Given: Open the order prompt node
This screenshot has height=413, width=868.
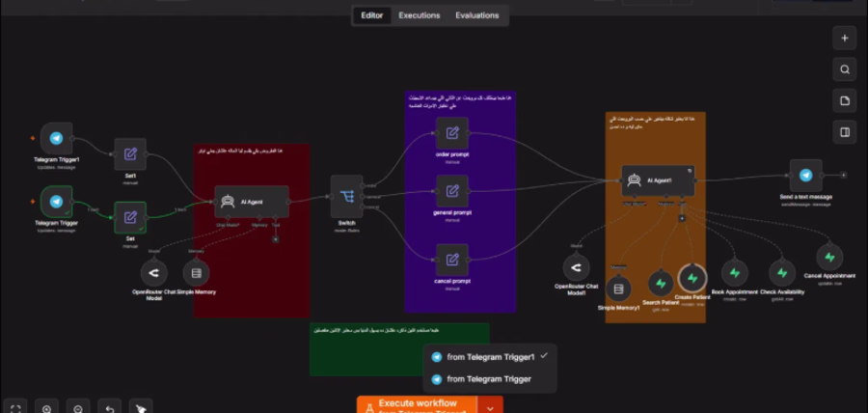Looking at the screenshot, I should pyautogui.click(x=452, y=133).
